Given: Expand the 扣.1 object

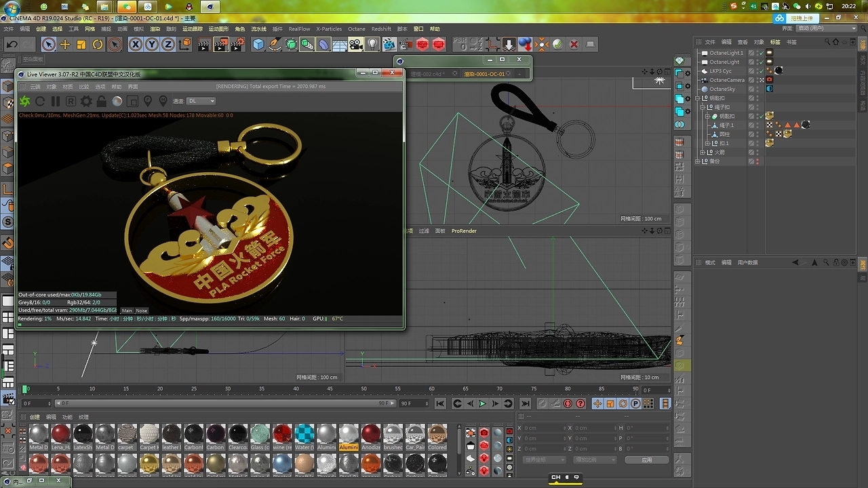Looking at the screenshot, I should (x=707, y=143).
